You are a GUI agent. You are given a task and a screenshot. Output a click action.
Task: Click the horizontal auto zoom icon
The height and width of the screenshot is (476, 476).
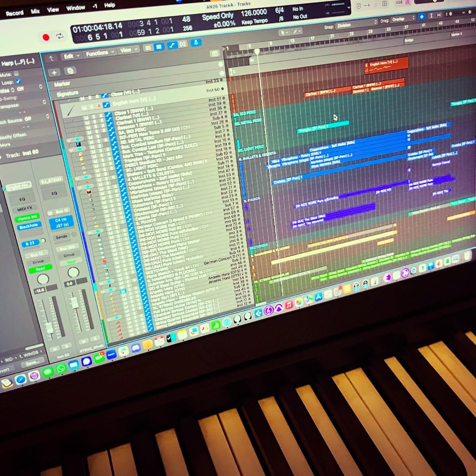(439, 15)
